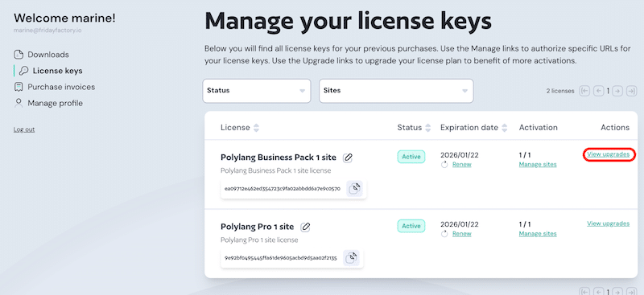Jump to last licenses page

pyautogui.click(x=631, y=91)
